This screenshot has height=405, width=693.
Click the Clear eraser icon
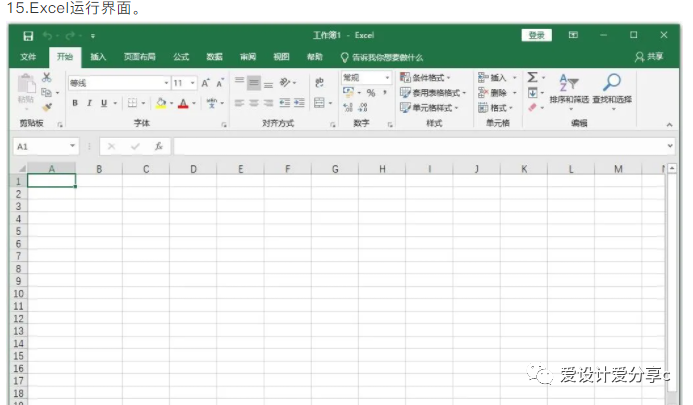(533, 107)
